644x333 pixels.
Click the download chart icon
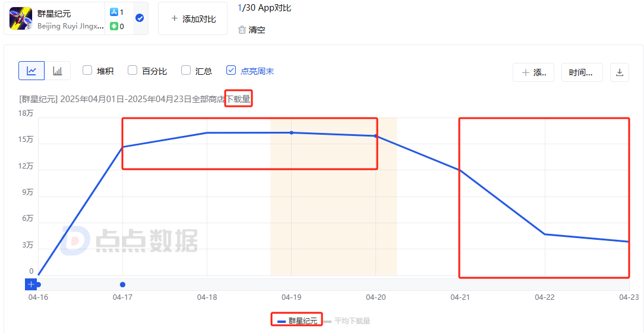[620, 72]
